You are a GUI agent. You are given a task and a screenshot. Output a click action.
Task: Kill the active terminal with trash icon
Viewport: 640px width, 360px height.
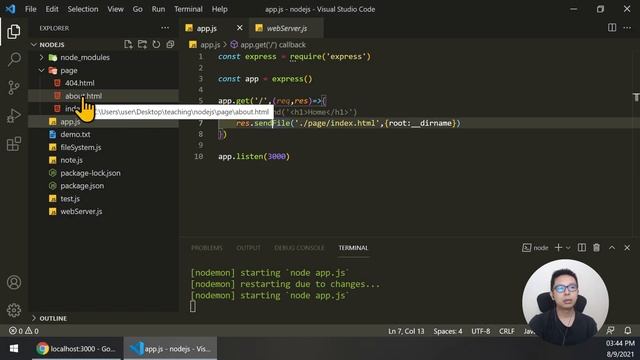(x=596, y=248)
